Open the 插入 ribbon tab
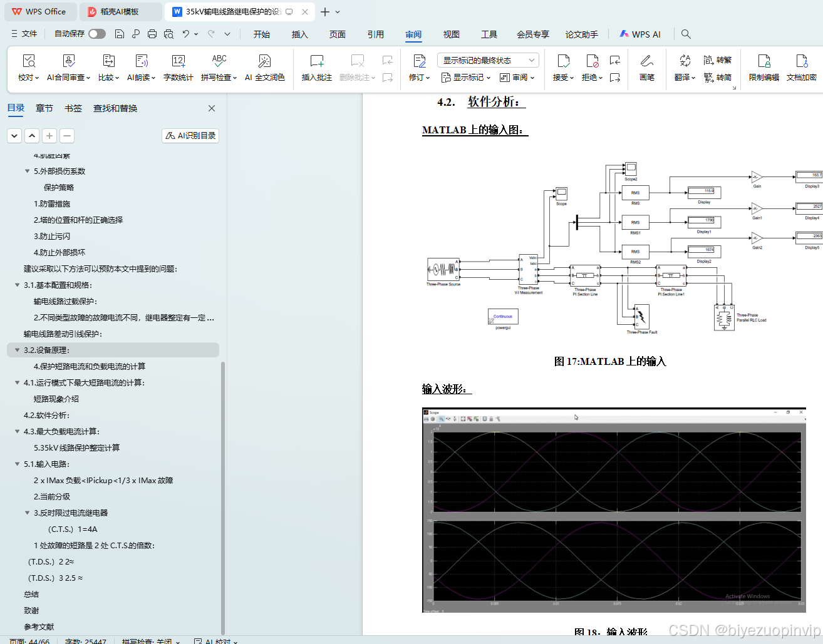 (x=300, y=34)
